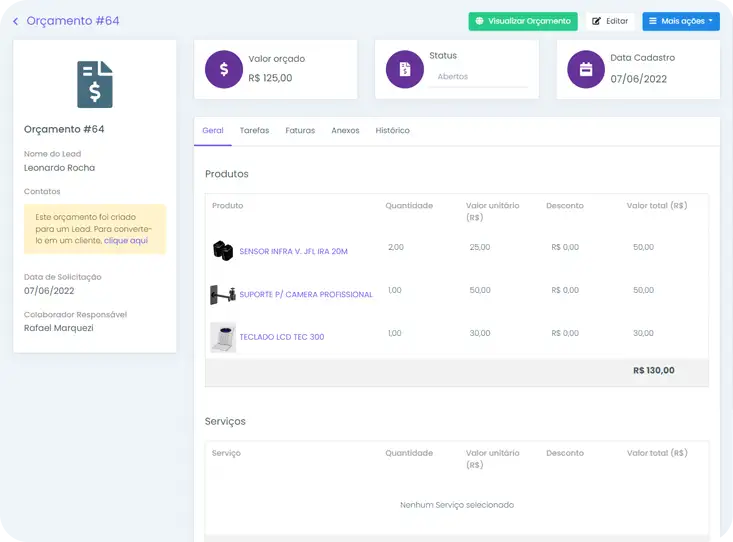Open the Anexos tab
Image resolution: width=733 pixels, height=542 pixels.
[345, 131]
